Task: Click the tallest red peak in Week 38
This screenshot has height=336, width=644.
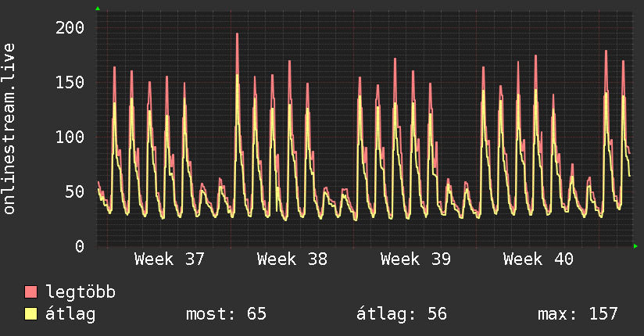Action: tap(237, 34)
